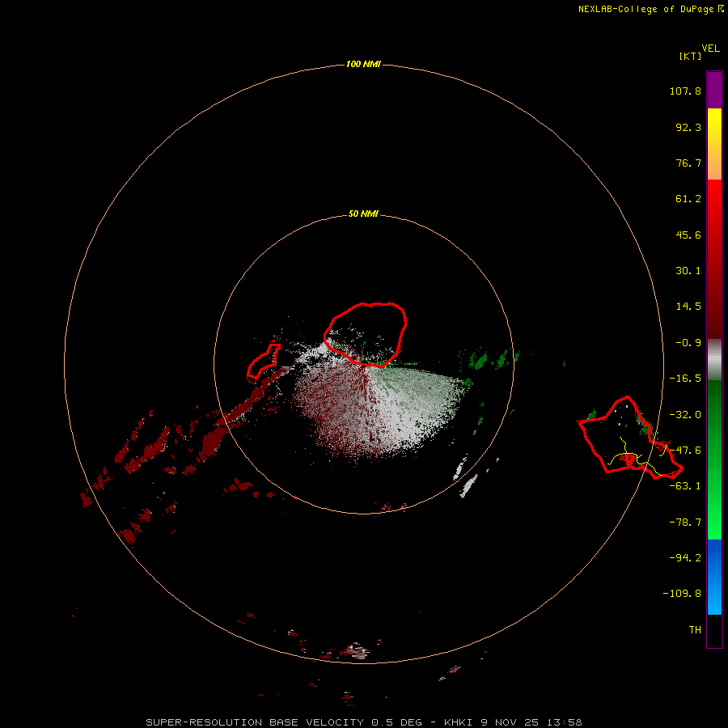Click the 14.5 legend value
This screenshot has width=728, height=728.
688,307
